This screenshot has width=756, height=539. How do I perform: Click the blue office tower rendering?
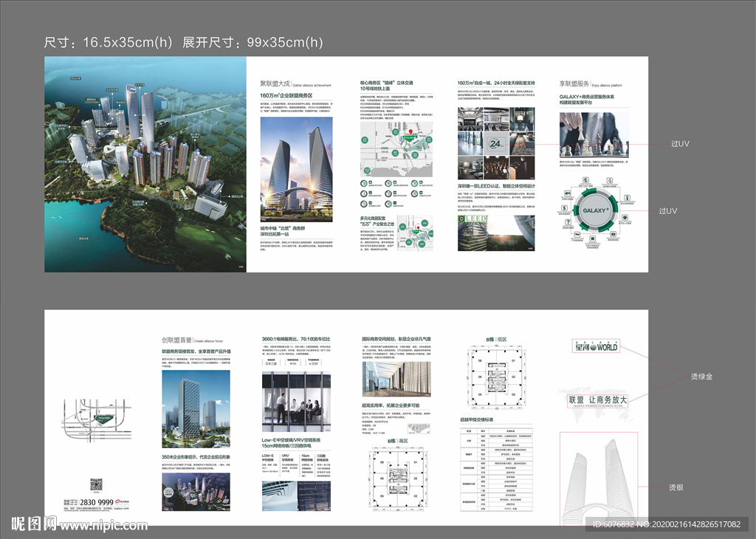(x=195, y=409)
